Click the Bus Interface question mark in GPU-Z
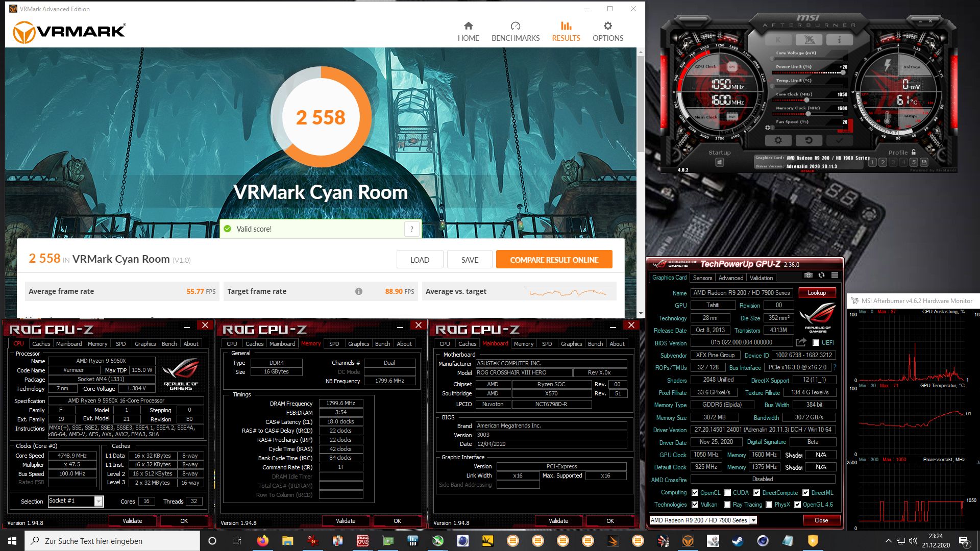Viewport: 980px width, 551px height. [835, 367]
